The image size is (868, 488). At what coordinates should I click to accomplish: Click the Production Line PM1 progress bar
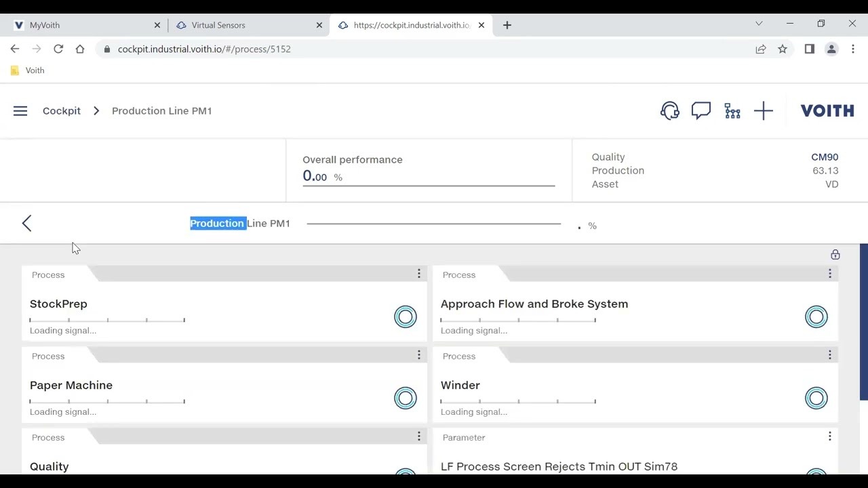pos(434,223)
